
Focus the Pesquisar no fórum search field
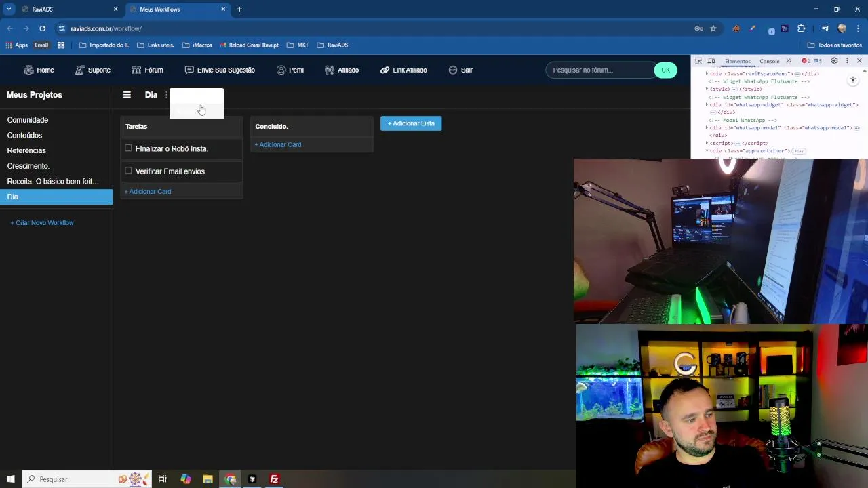(x=599, y=70)
